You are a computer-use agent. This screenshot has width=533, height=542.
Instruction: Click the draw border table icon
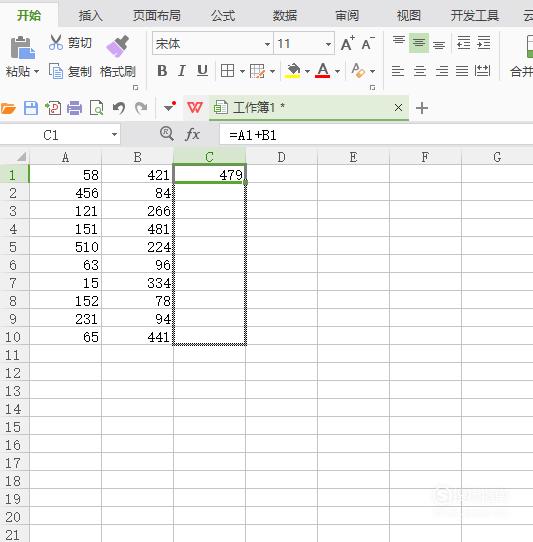click(x=257, y=71)
